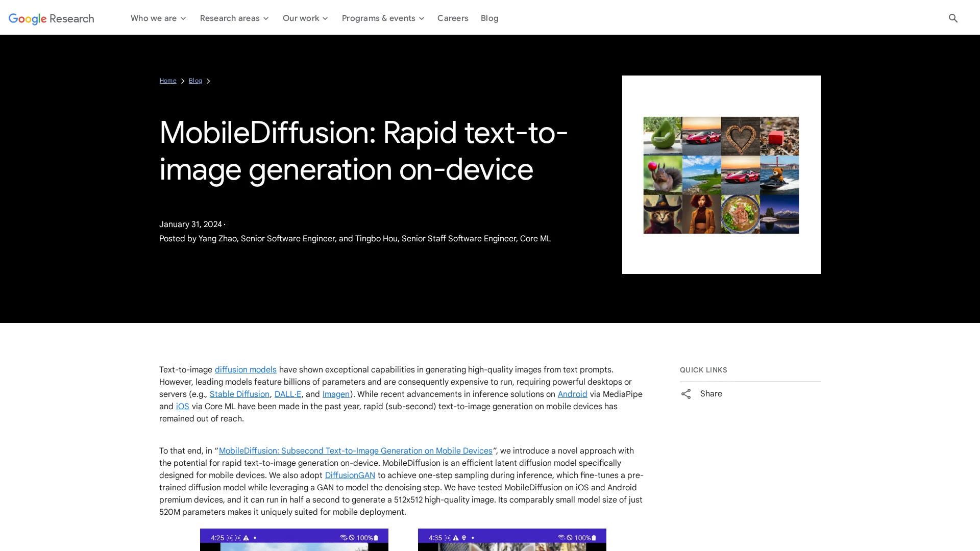Click the Imagen hyperlink
Viewport: 980px width, 551px height.
(336, 394)
